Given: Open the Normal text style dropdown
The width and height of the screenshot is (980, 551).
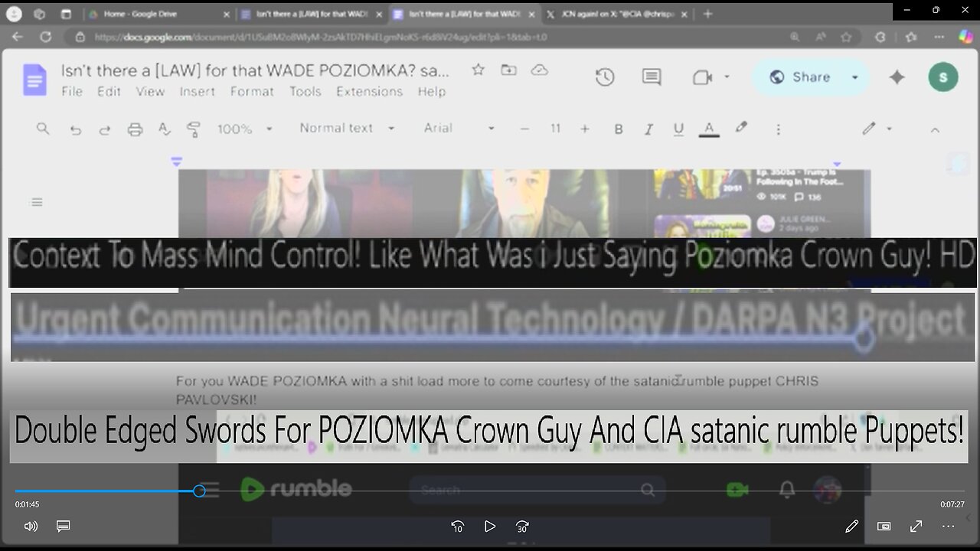Looking at the screenshot, I should tap(346, 129).
